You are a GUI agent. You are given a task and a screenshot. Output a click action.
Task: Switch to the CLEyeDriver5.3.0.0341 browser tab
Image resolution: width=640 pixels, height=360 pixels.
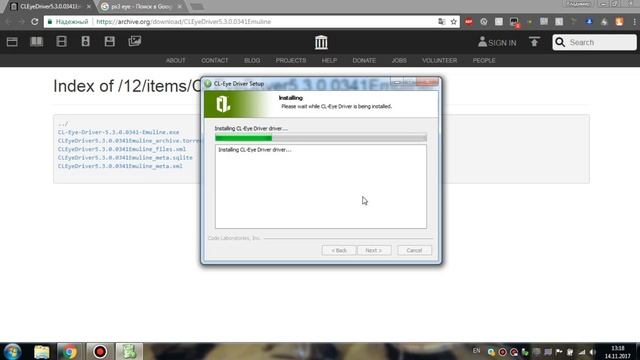49,7
